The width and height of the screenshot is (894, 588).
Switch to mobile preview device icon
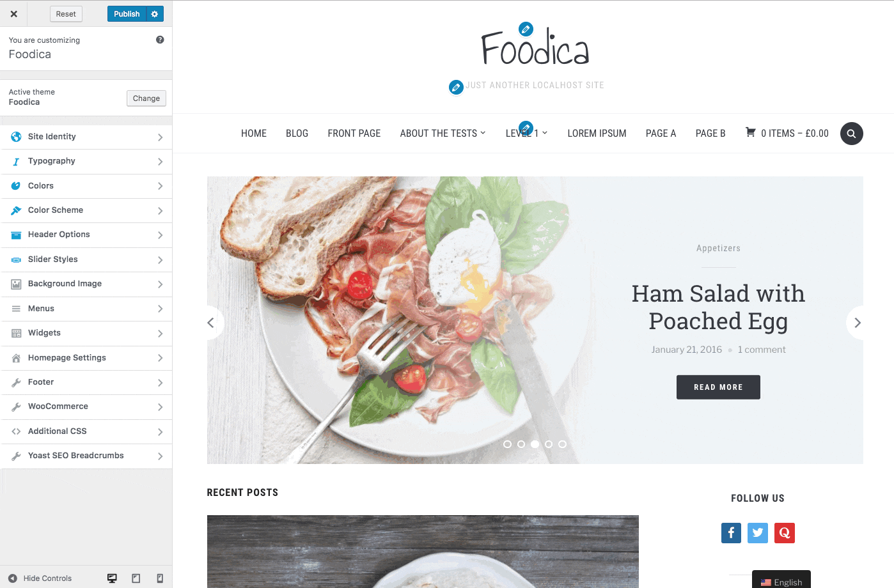click(160, 578)
